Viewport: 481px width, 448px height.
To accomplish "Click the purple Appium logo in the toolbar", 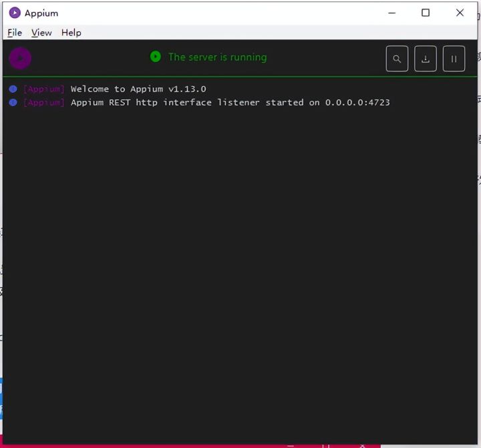I will 20,58.
